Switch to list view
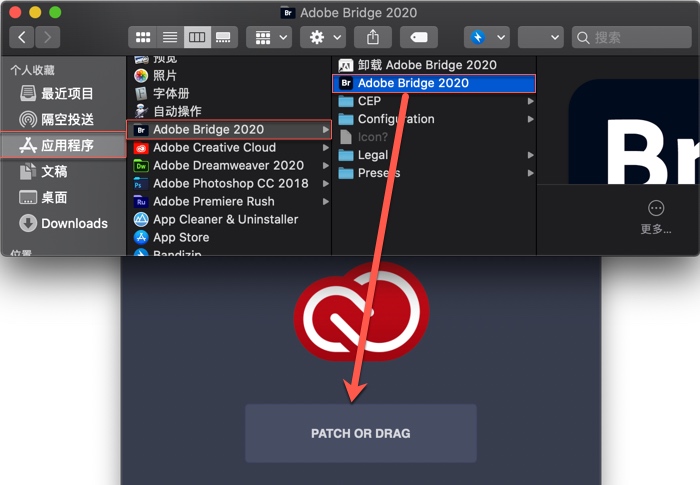This screenshot has height=485, width=700. [x=170, y=37]
